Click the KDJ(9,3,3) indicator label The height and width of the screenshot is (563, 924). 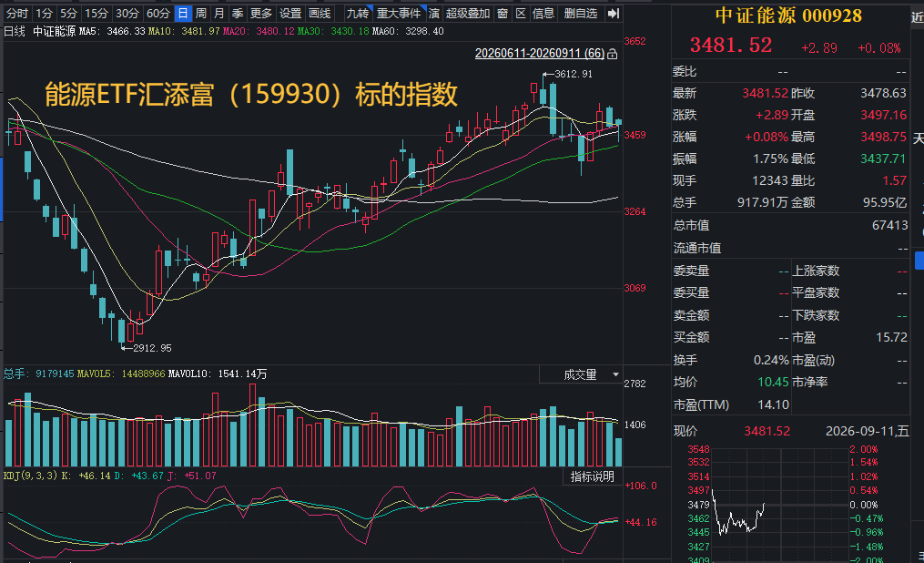click(x=31, y=476)
